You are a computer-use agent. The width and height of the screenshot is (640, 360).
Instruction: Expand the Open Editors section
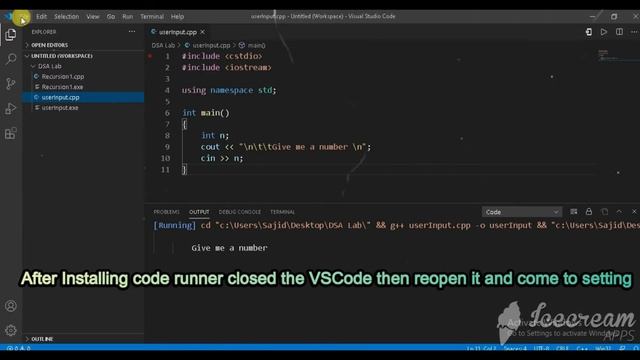84,45
